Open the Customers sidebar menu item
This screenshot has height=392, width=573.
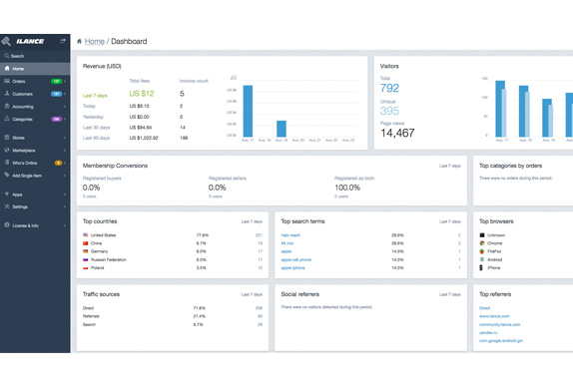coord(35,94)
